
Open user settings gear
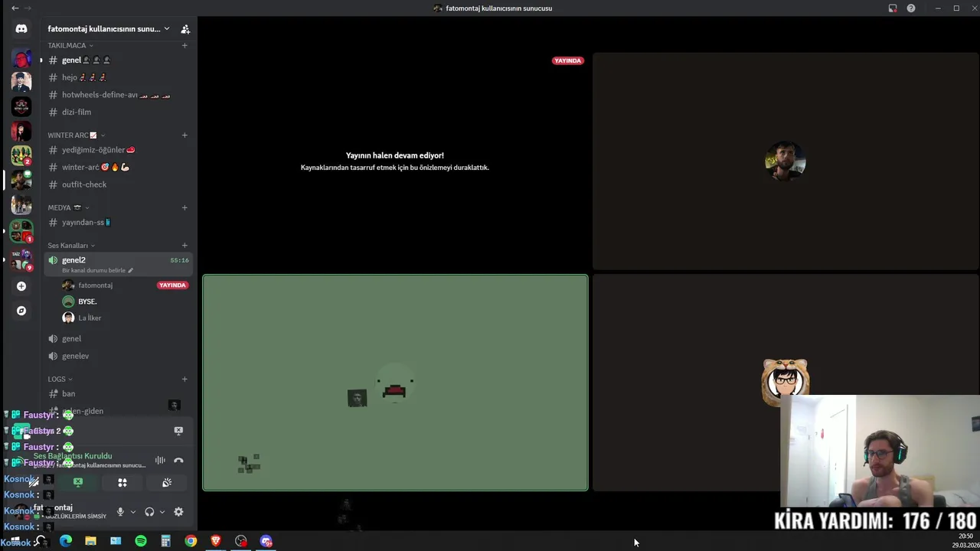(178, 512)
